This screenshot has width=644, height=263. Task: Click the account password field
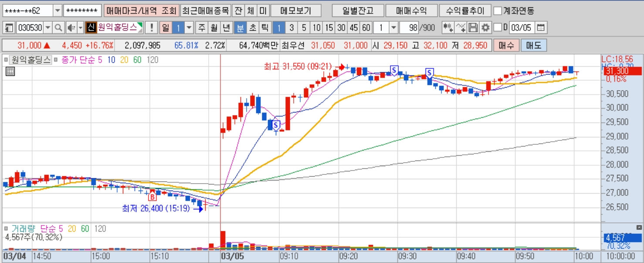tap(82, 10)
